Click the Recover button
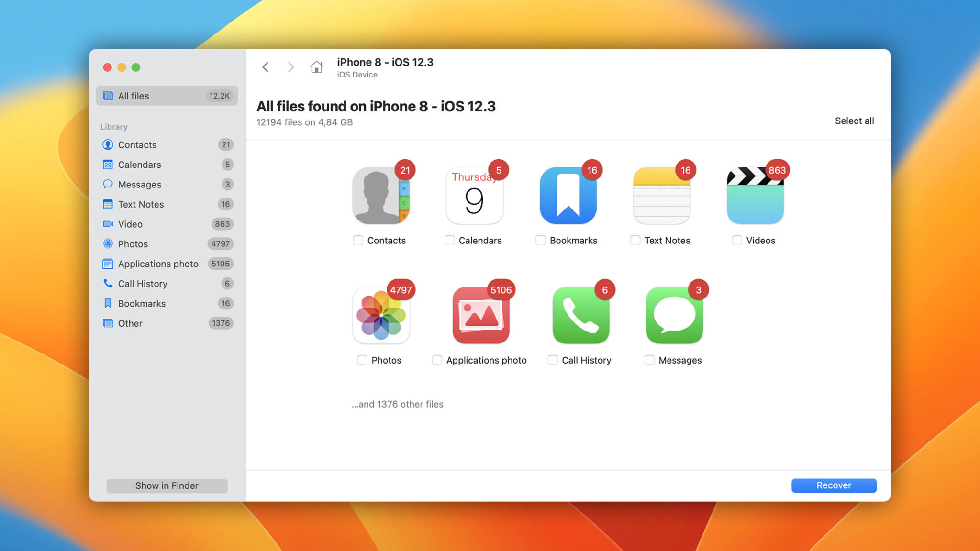 [x=834, y=485]
